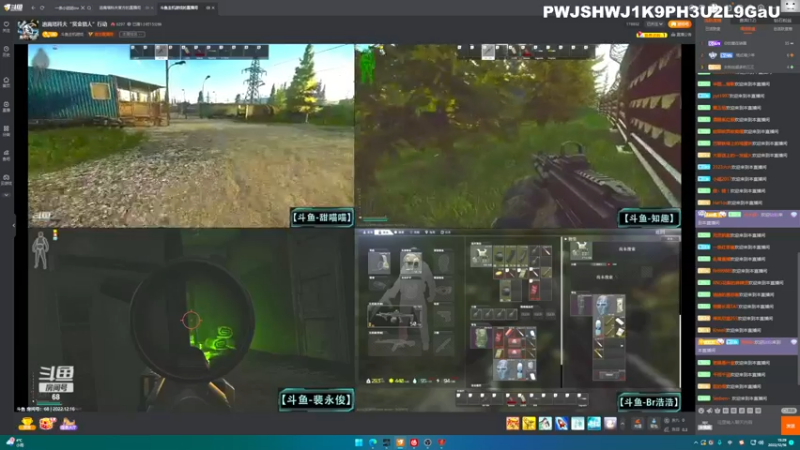Screen dimensions: 800x450
Task: Click the 斗鱼-知趣 streamer name tag
Action: (649, 218)
